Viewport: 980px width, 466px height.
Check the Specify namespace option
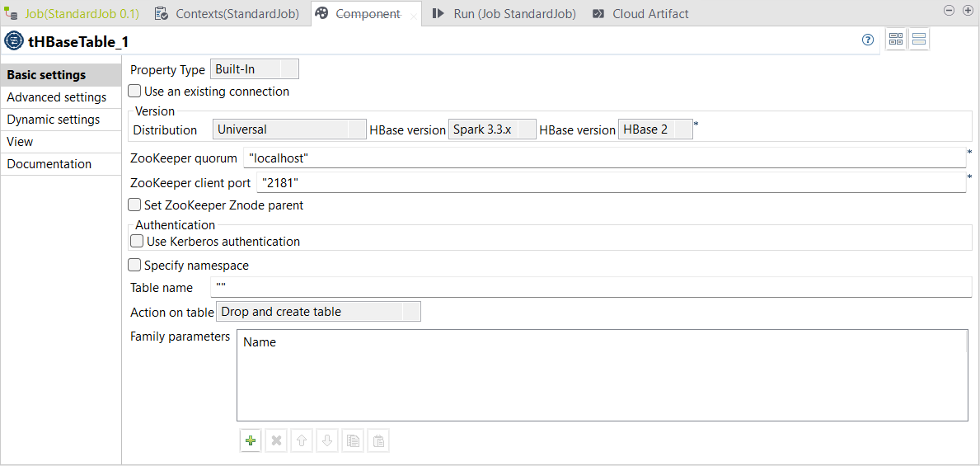(135, 266)
